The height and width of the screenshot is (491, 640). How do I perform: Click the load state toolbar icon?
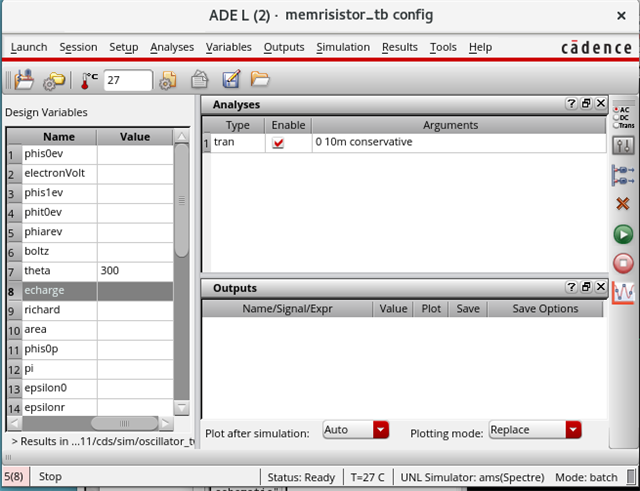click(24, 79)
